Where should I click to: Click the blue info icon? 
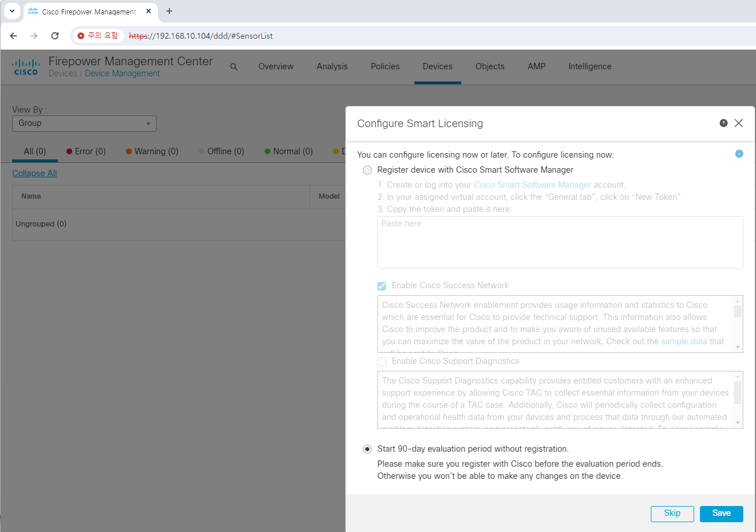[x=739, y=154]
